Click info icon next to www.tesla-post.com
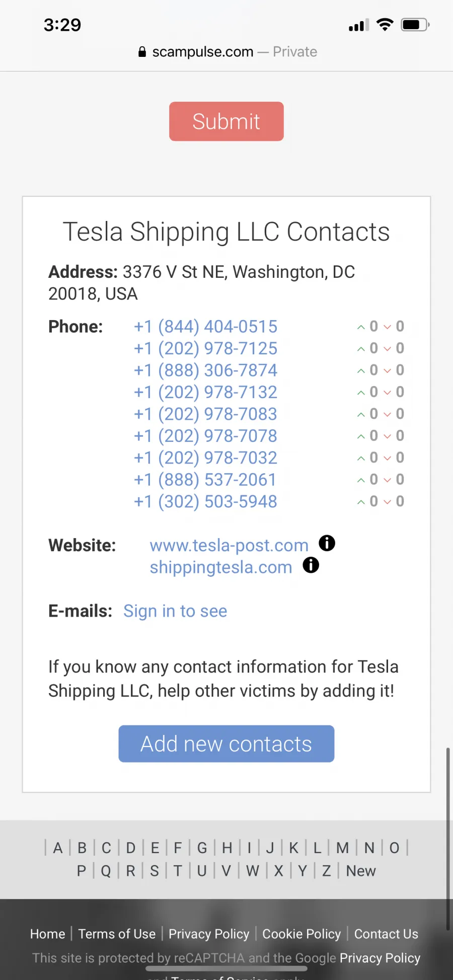Image resolution: width=453 pixels, height=980 pixels. (327, 543)
